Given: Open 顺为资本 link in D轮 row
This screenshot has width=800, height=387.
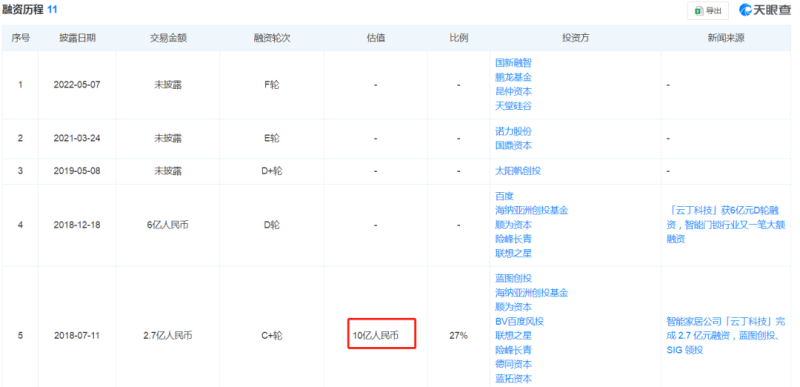Looking at the screenshot, I should 513,224.
